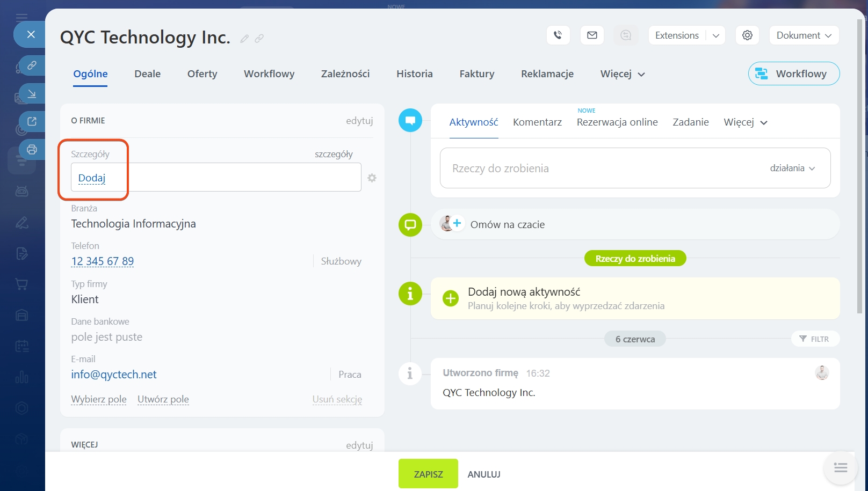This screenshot has width=868, height=491.
Task: Switch to the Deale tab
Action: (x=147, y=74)
